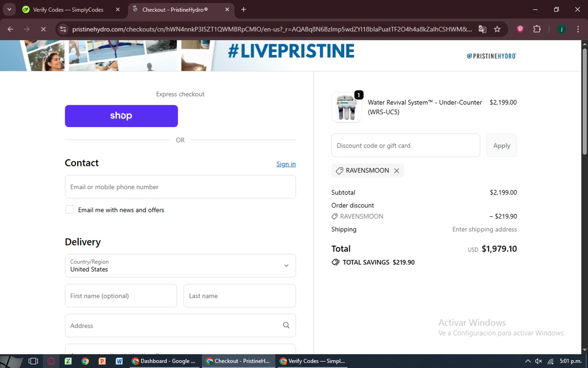Click the forward navigation arrow
Screen dimensions: 588x368
[27, 29]
